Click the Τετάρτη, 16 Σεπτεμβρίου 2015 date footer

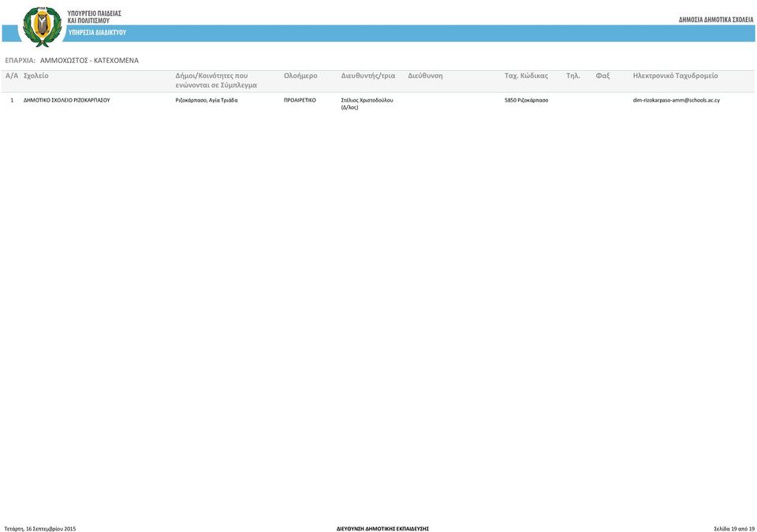pyautogui.click(x=40, y=529)
